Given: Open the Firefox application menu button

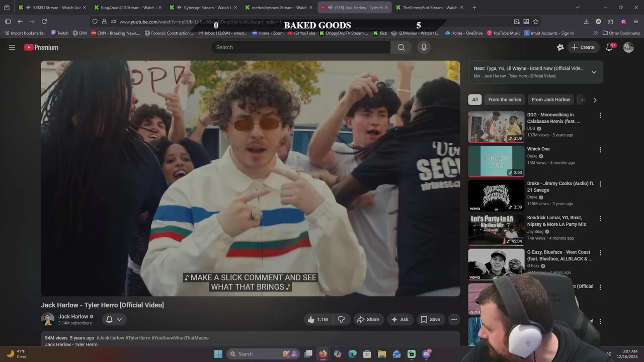Looking at the screenshot, I should (x=636, y=22).
